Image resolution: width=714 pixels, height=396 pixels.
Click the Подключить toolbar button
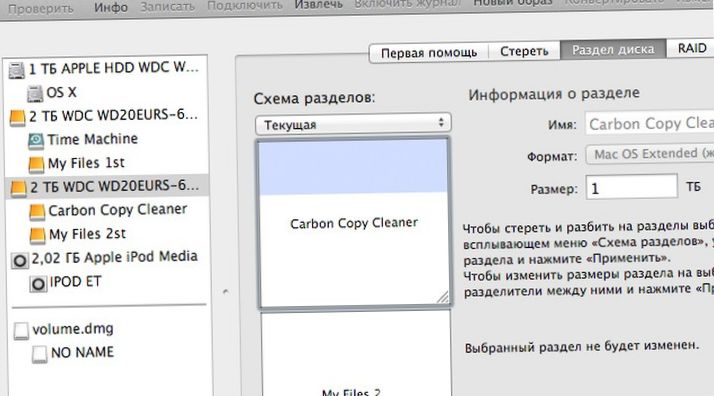pyautogui.click(x=245, y=5)
